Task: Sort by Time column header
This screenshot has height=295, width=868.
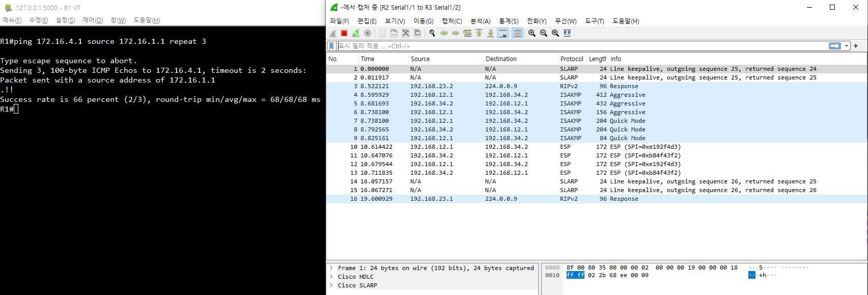Action: click(x=383, y=59)
